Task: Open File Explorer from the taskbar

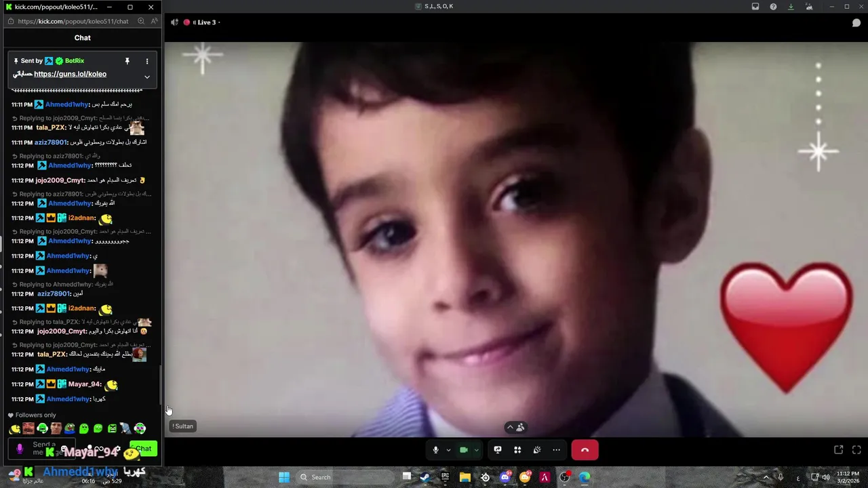Action: (x=465, y=477)
